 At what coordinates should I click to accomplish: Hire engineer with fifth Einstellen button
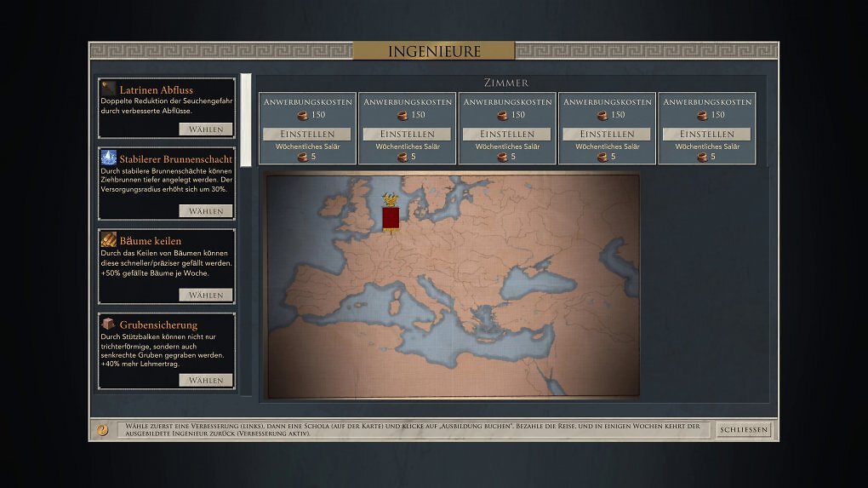coord(707,134)
